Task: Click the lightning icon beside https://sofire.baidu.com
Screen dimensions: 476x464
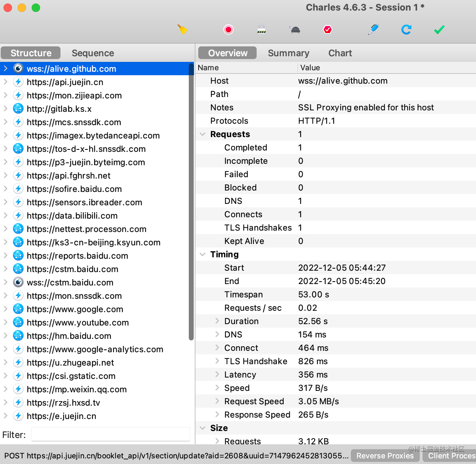Action: tap(18, 189)
